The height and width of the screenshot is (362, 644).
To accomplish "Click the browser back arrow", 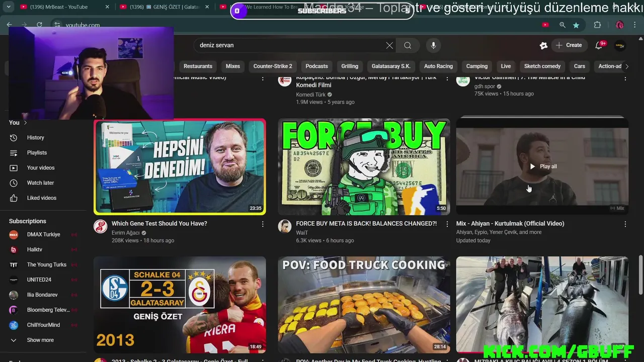I will 9,25.
